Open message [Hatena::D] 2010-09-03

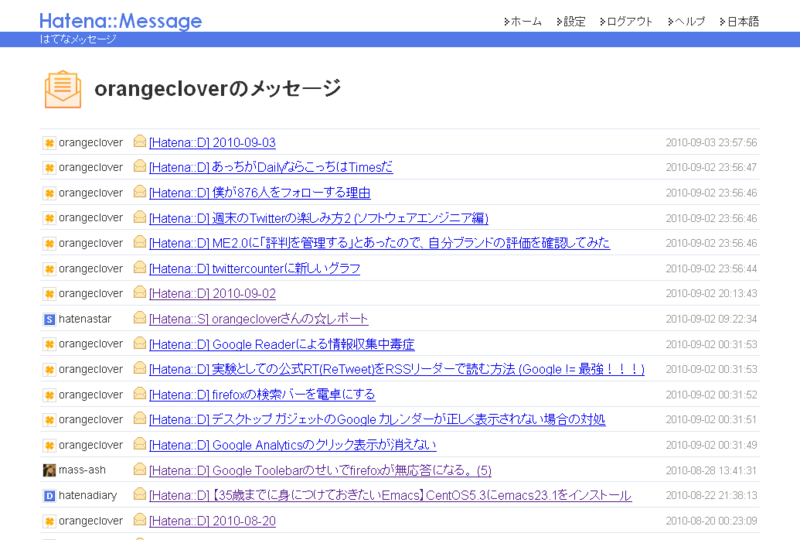coord(212,142)
